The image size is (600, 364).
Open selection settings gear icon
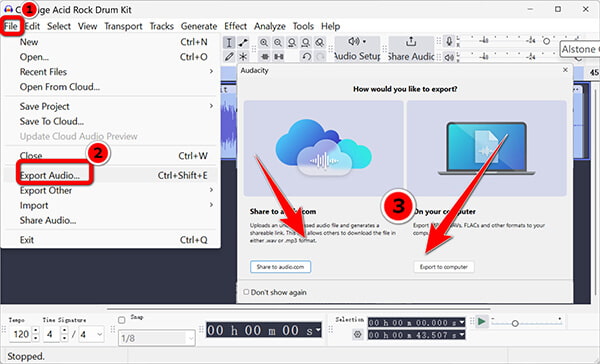[x=357, y=335]
